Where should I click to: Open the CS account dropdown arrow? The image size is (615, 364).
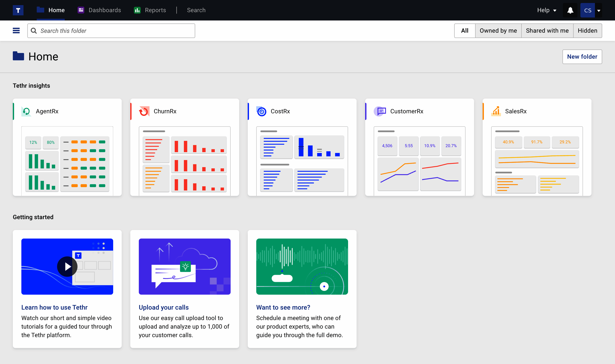point(599,10)
